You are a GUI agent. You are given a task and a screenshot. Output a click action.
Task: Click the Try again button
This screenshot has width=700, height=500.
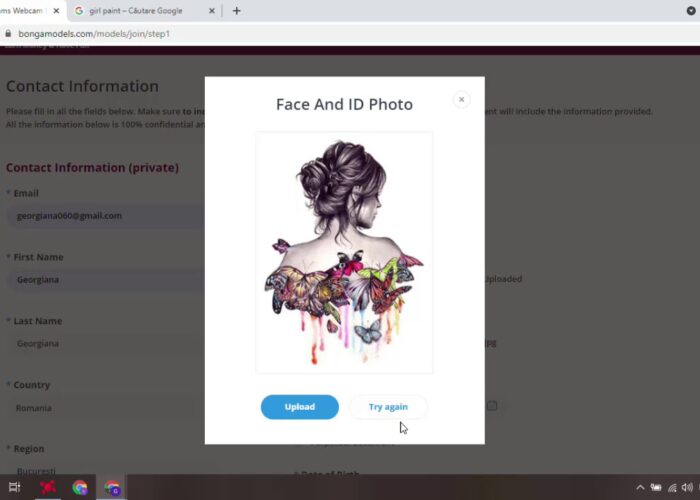coord(388,407)
